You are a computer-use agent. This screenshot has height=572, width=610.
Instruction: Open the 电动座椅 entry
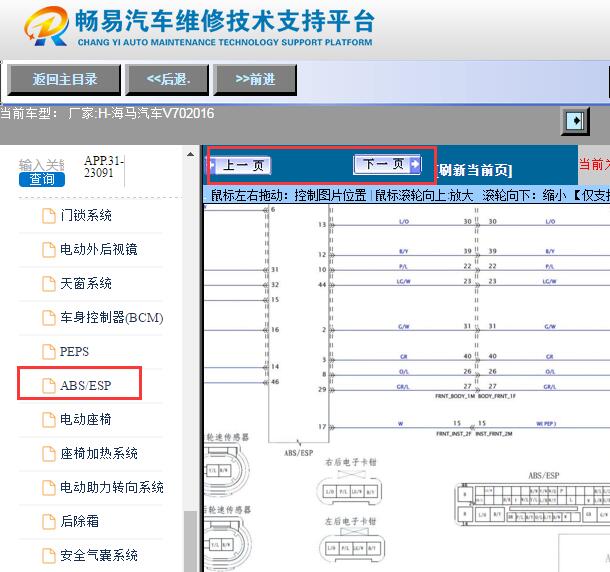click(x=86, y=419)
